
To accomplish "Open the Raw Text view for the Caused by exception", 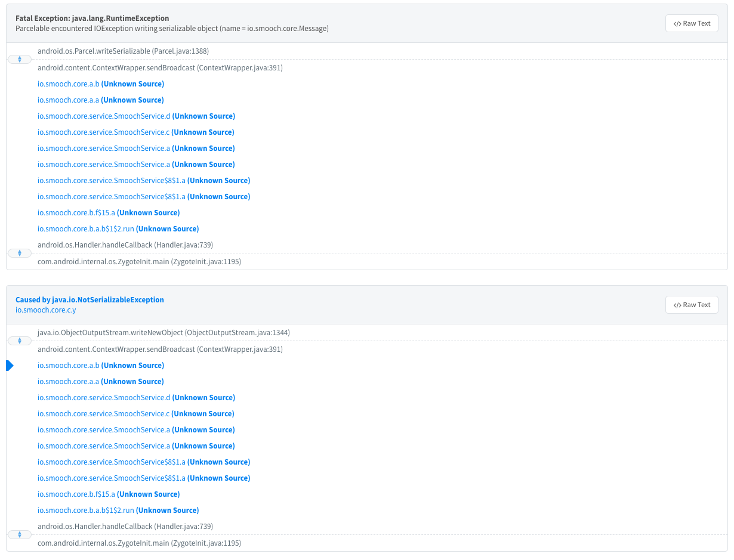I will click(x=691, y=304).
